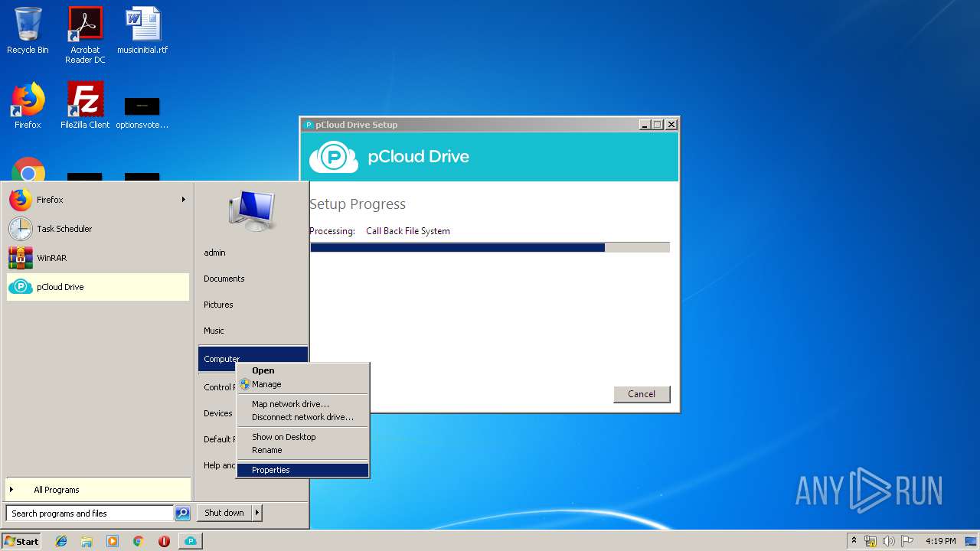Image resolution: width=980 pixels, height=551 pixels.
Task: Launch Firefox from desktop shortcut
Action: tap(28, 106)
